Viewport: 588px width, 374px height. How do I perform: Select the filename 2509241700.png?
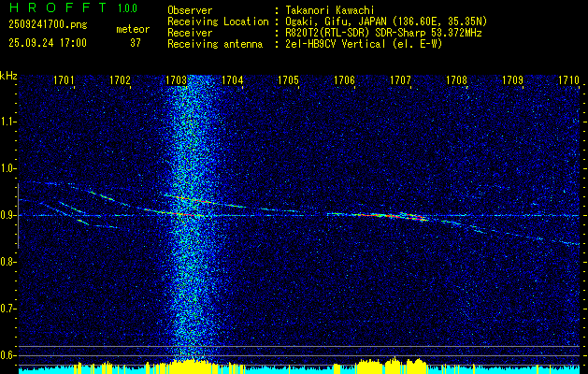[x=48, y=25]
